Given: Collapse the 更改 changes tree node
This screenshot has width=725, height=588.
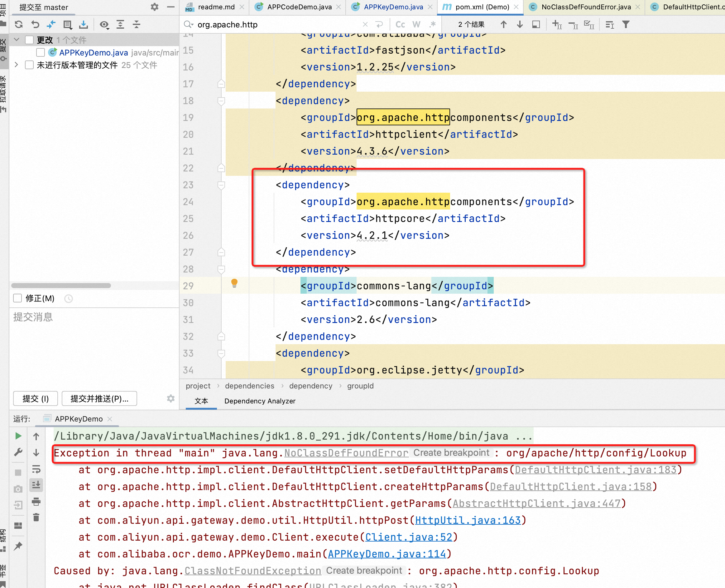Looking at the screenshot, I should (x=16, y=40).
